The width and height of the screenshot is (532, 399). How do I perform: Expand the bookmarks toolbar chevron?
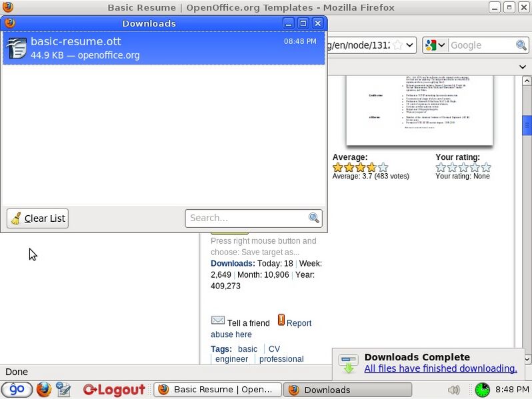click(x=523, y=67)
